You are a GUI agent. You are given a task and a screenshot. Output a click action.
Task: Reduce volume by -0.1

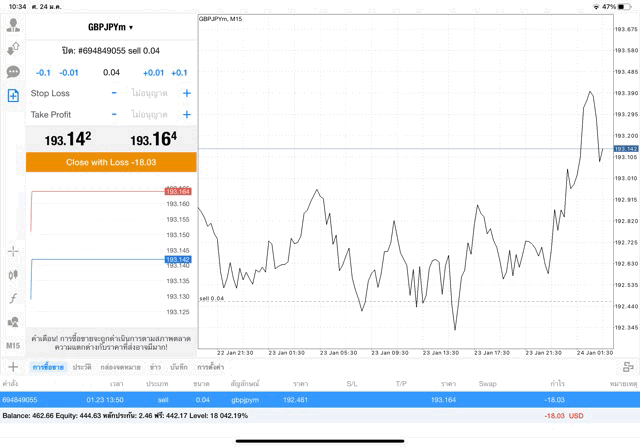[x=43, y=73]
